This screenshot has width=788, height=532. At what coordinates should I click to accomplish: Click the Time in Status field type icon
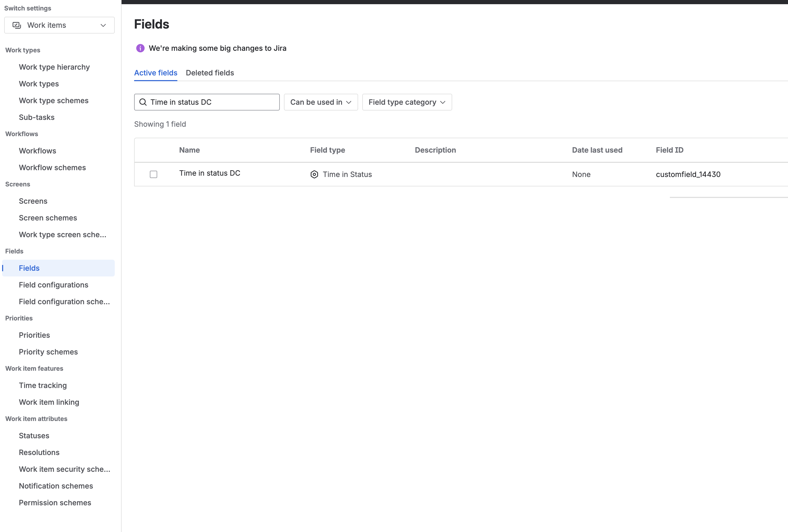[x=314, y=174]
